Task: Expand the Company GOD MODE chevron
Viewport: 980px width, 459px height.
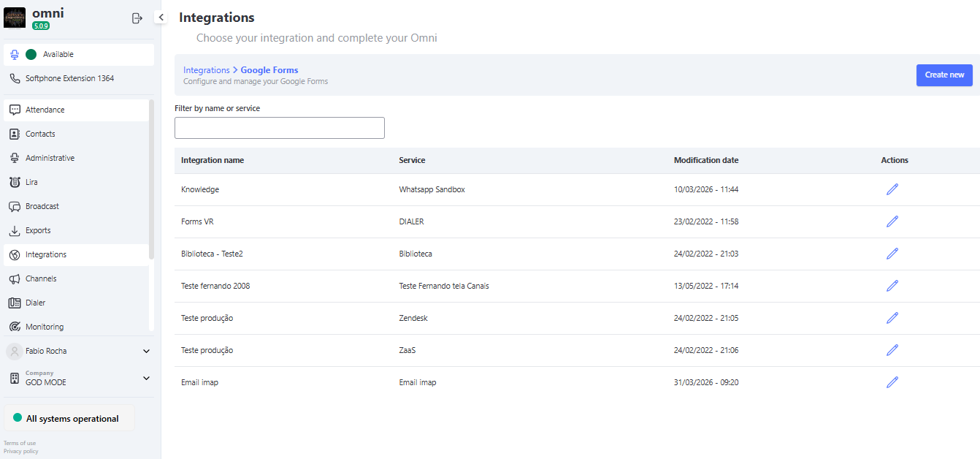Action: [146, 378]
